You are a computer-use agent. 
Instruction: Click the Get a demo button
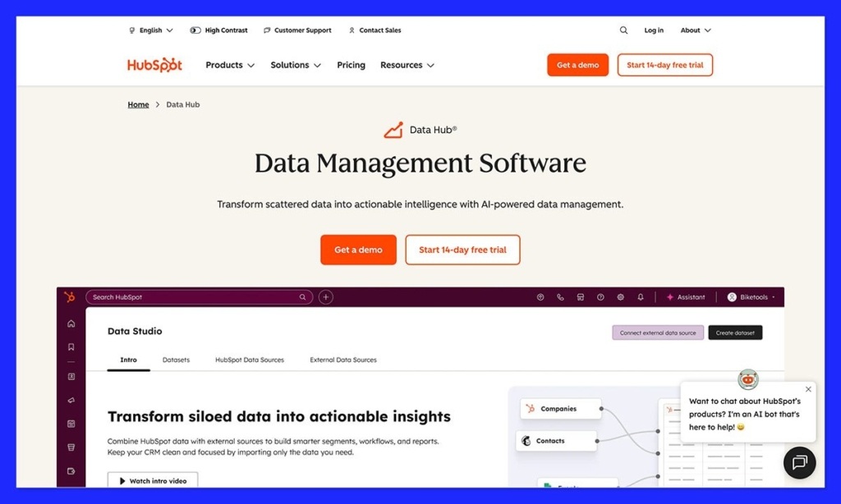click(358, 250)
